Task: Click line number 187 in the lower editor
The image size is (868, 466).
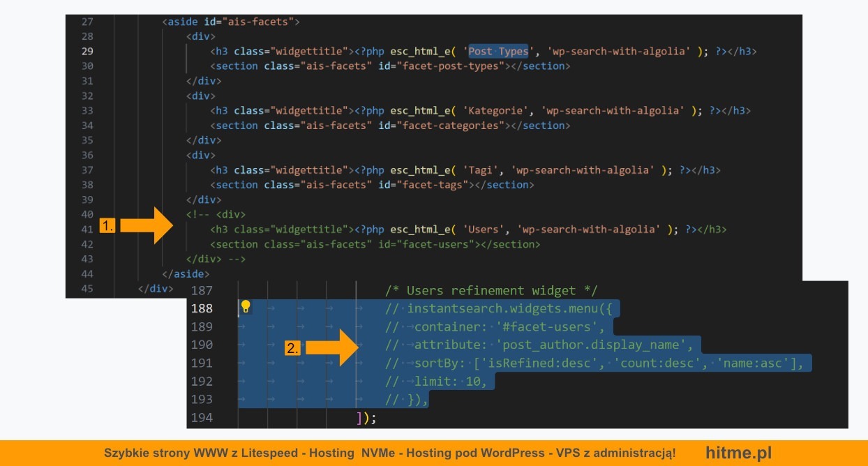Action: click(202, 290)
